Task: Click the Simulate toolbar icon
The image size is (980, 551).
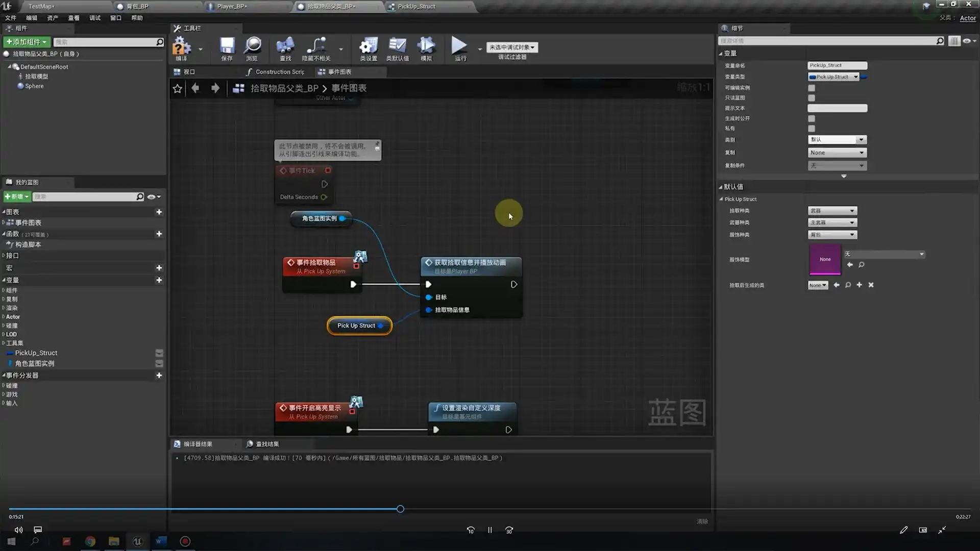Action: point(426,46)
